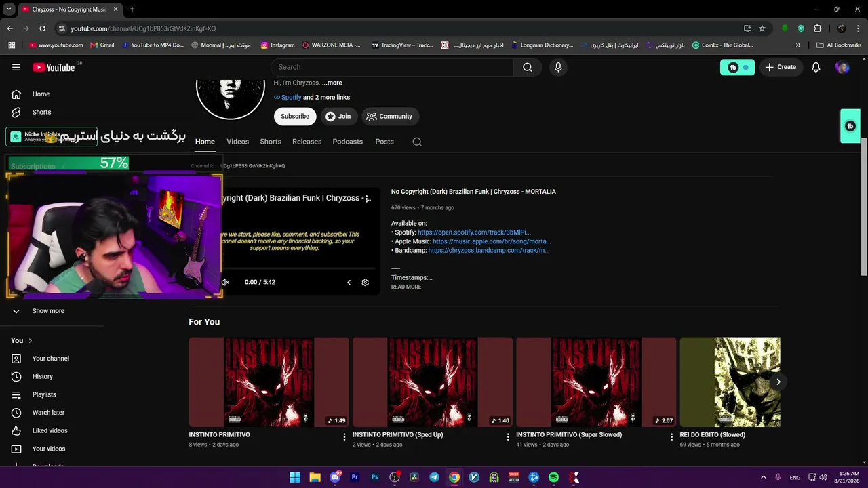Open the Gmail bookmark
The height and width of the screenshot is (488, 868).
pos(101,45)
